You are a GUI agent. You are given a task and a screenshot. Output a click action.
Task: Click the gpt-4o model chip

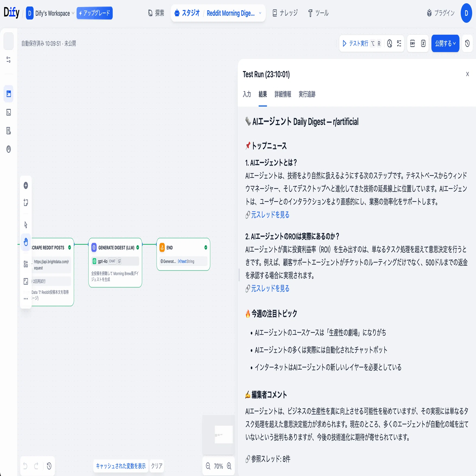(x=115, y=261)
